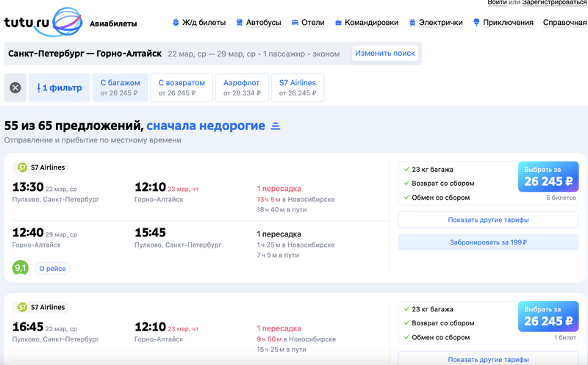The image size is (588, 365).
Task: Click Забронировать за 199 ₽
Action: coord(488,242)
